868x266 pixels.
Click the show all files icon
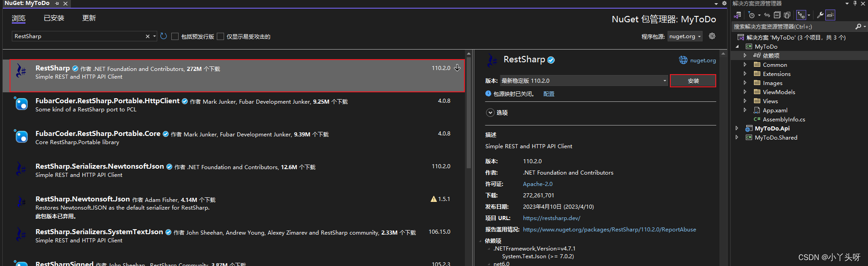tap(787, 15)
